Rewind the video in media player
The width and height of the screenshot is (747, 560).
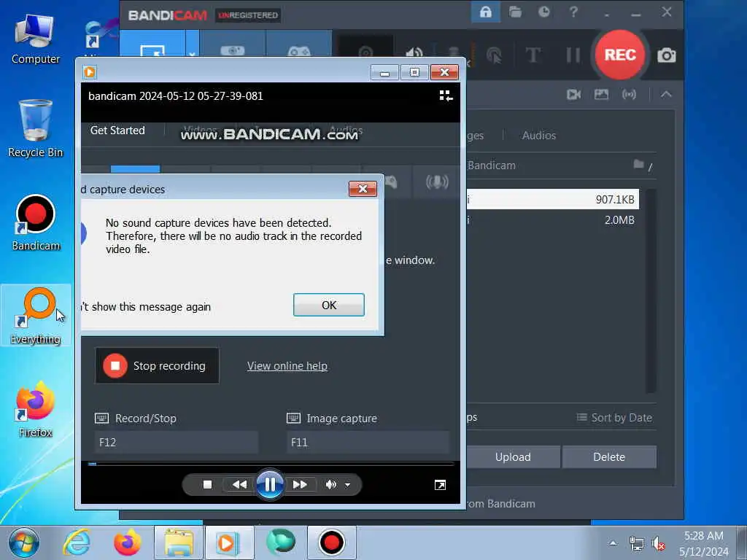point(239,485)
